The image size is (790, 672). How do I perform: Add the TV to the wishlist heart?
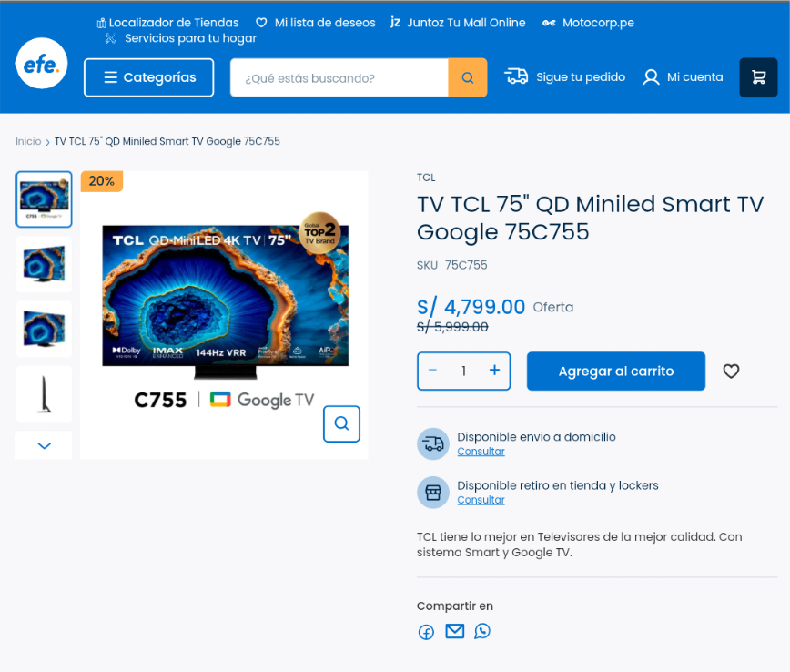click(731, 371)
